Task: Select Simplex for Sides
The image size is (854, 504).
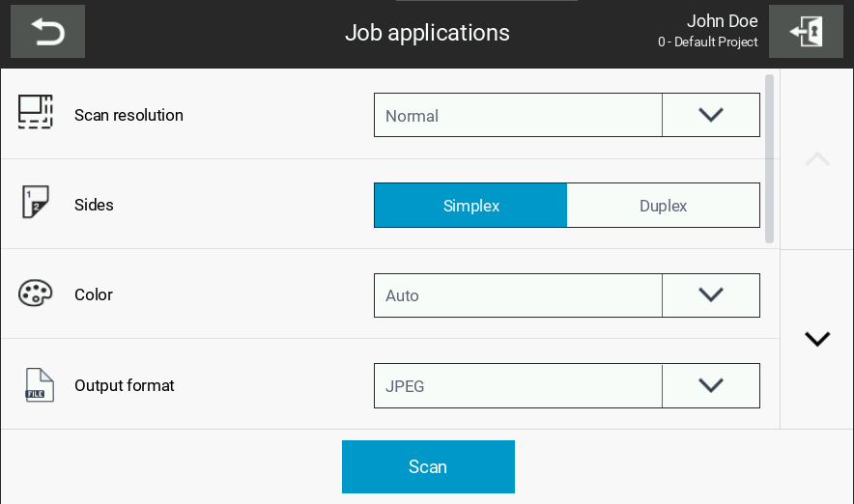Action: click(470, 206)
